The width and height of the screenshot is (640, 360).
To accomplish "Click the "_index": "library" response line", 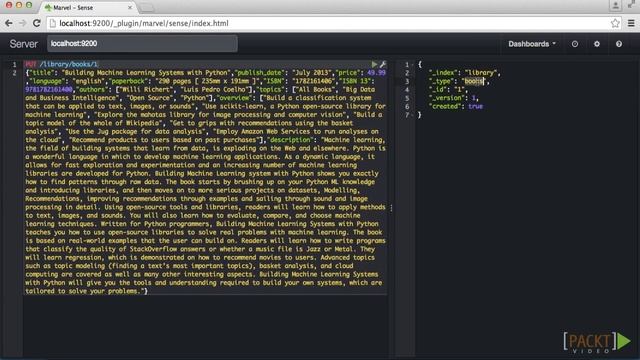I will (x=464, y=73).
